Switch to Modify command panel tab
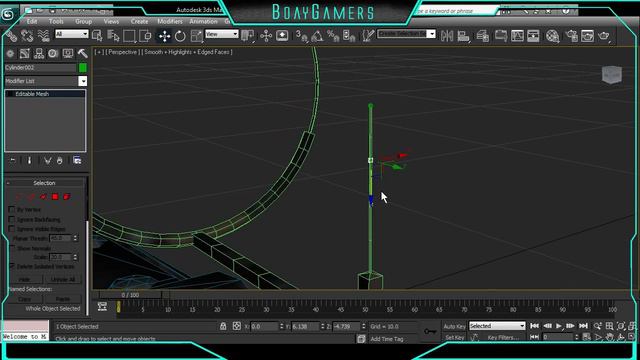640x360 pixels. [24, 53]
